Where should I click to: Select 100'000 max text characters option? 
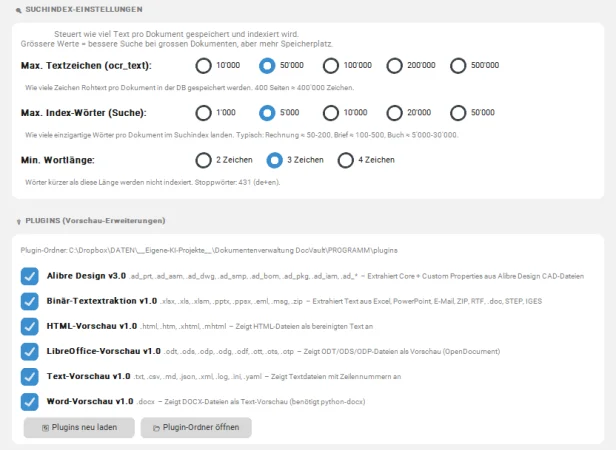pyautogui.click(x=331, y=66)
